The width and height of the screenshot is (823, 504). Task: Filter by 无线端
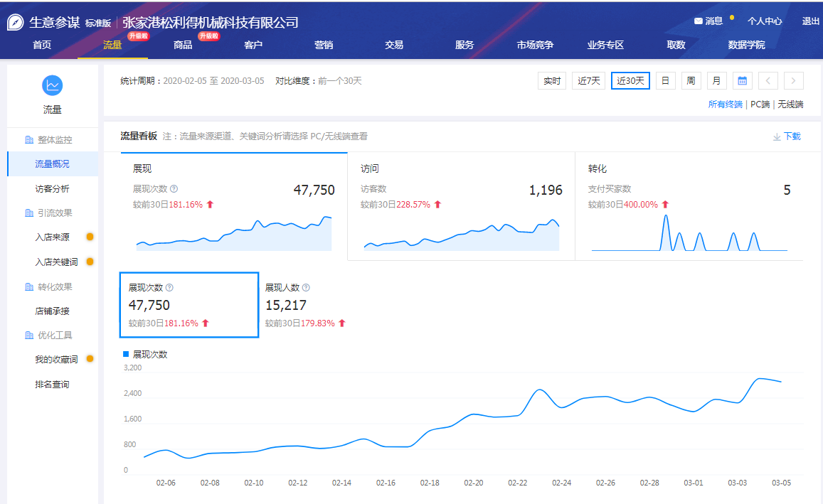[790, 104]
